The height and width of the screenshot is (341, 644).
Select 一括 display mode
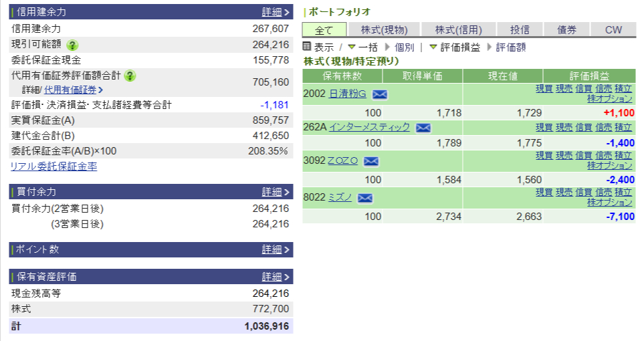367,47
